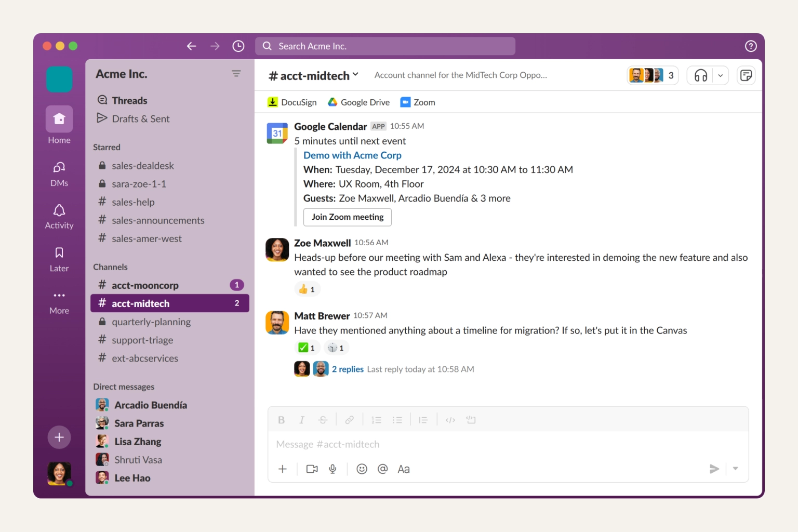Open the teal workspace switcher icon
Image resolution: width=798 pixels, height=532 pixels.
[x=59, y=79]
